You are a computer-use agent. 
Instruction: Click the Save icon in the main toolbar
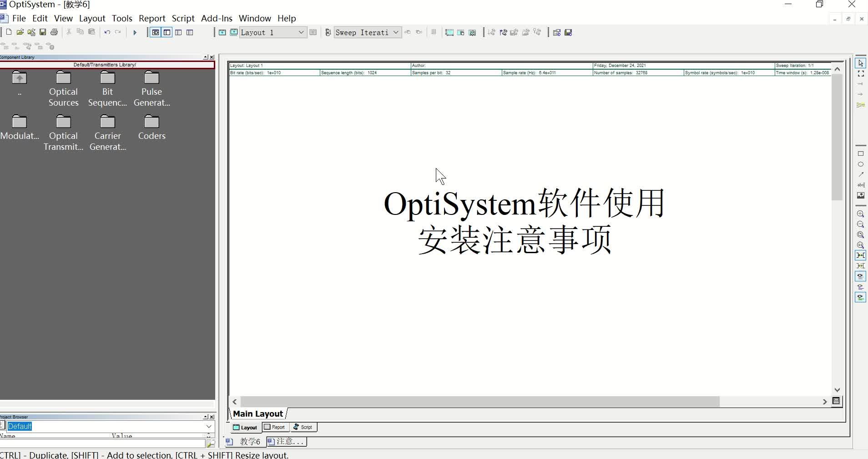tap(43, 32)
